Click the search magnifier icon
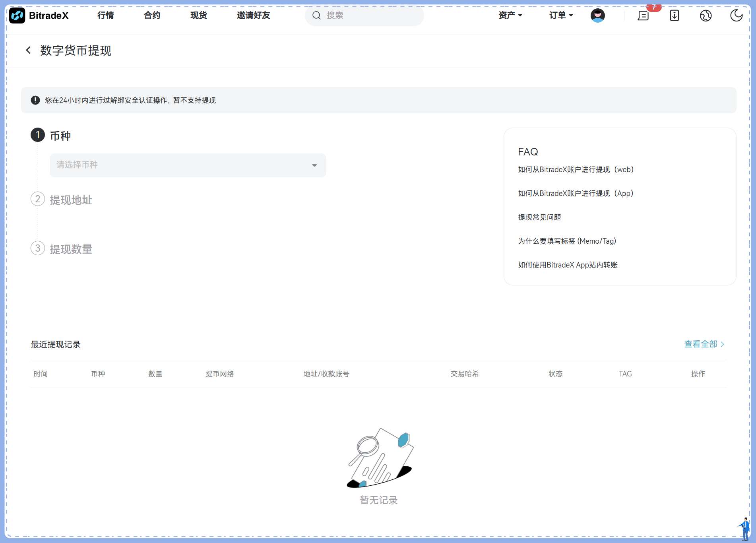The image size is (756, 543). tap(316, 16)
